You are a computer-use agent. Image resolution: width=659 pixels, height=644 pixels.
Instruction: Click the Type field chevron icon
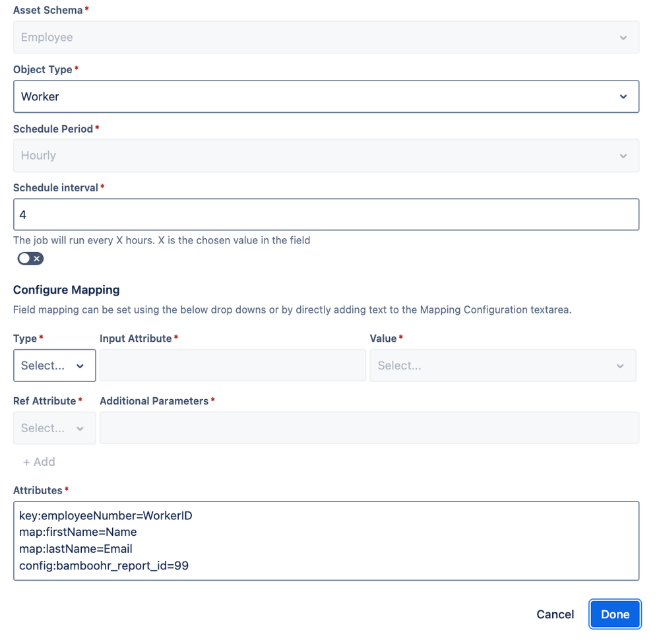point(80,366)
